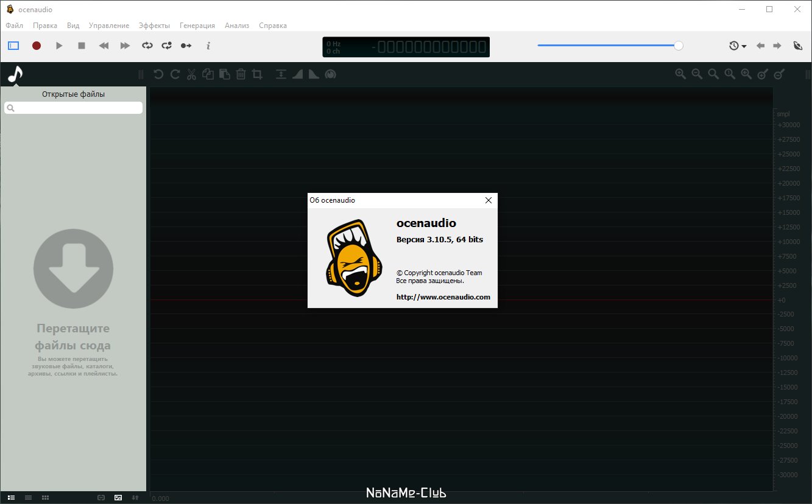Open the Генерация menu

point(197,26)
